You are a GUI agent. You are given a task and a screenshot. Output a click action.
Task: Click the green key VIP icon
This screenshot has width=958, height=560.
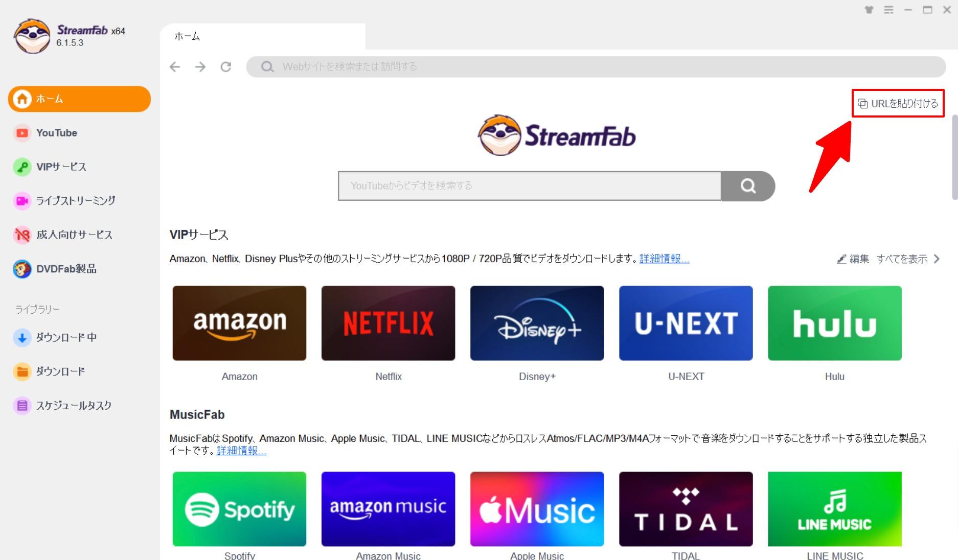(x=22, y=167)
